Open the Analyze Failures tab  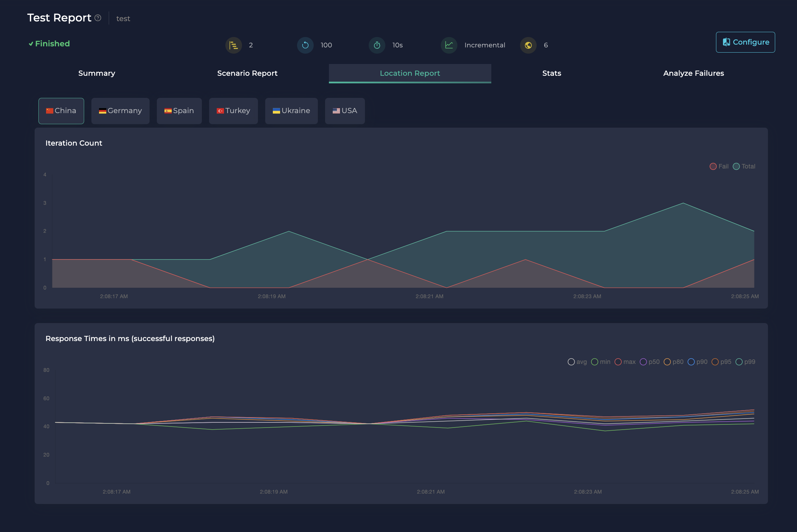(693, 73)
